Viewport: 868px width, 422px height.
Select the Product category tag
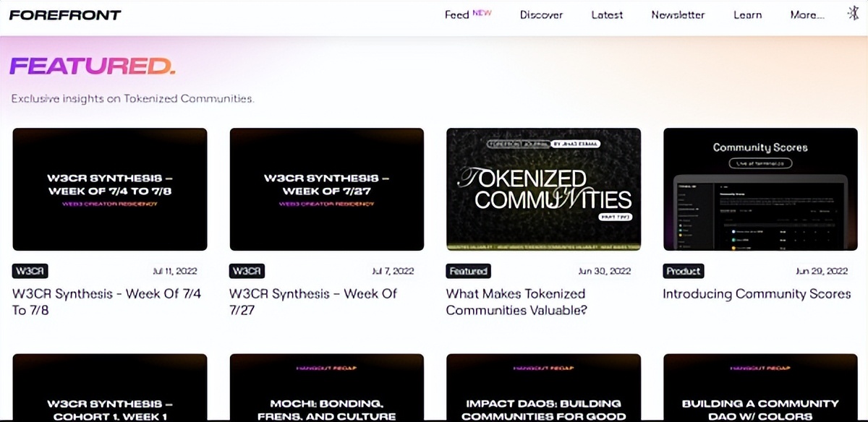click(x=683, y=271)
